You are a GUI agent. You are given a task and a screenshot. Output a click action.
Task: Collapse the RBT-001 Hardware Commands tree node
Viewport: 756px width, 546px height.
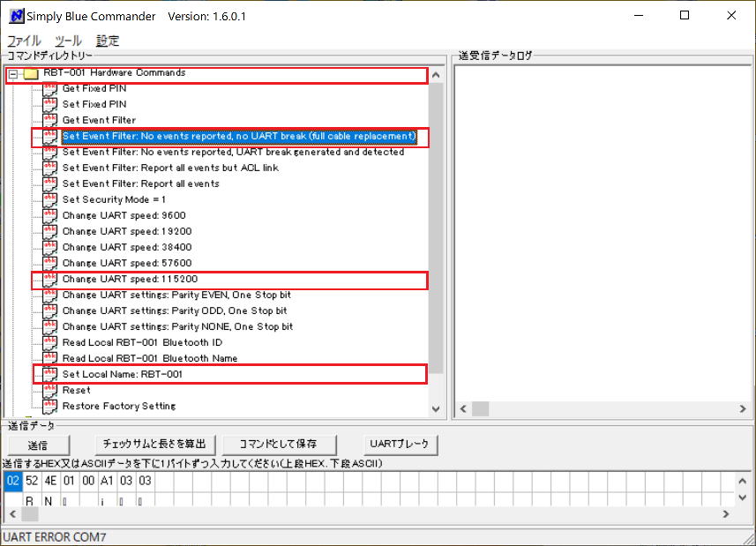pyautogui.click(x=13, y=74)
